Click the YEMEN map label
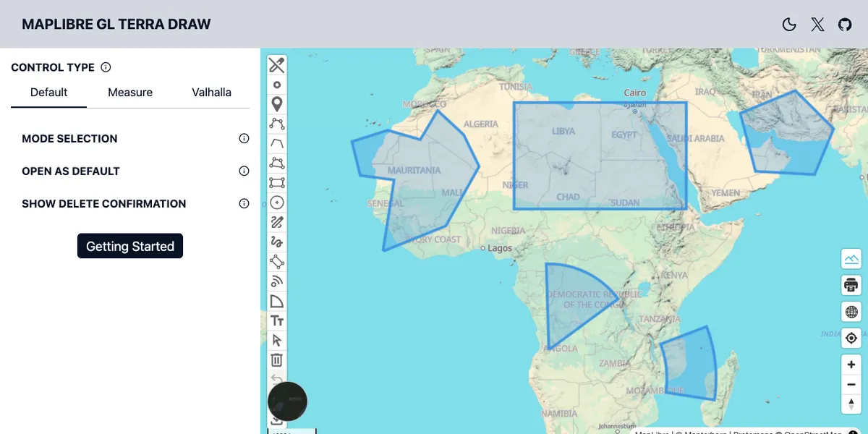The height and width of the screenshot is (434, 868). (726, 193)
